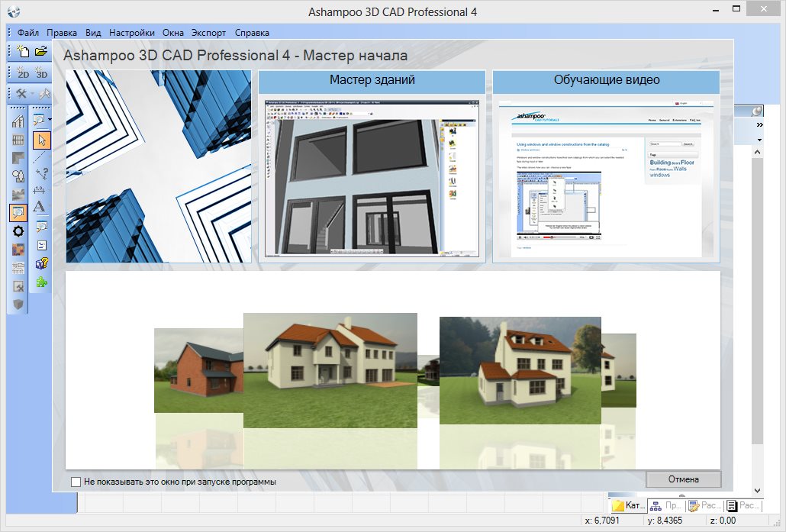Viewport: 786px width, 532px height.
Task: Switch to the 3D view icon
Action: 42,73
